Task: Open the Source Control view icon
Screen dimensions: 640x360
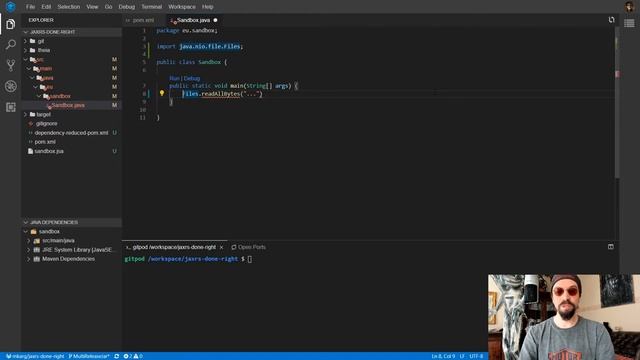Action: pyautogui.click(x=11, y=65)
